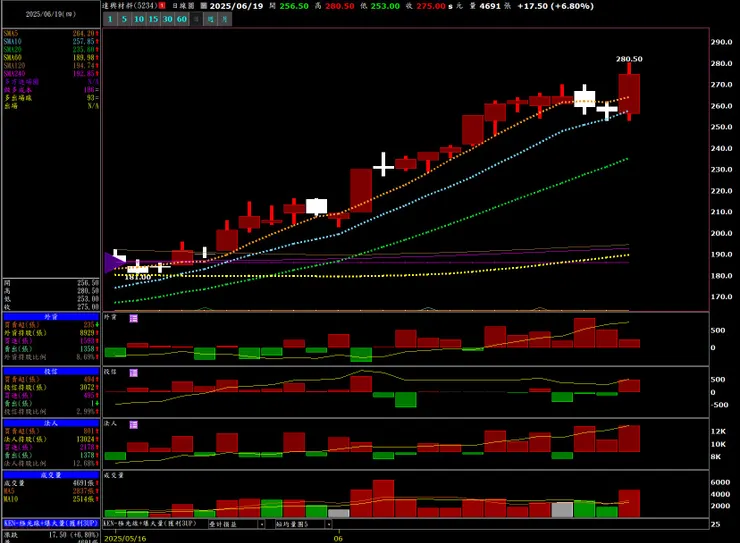The image size is (740, 543).
Task: Select the 5-minute timeframe button
Action: pos(124,19)
